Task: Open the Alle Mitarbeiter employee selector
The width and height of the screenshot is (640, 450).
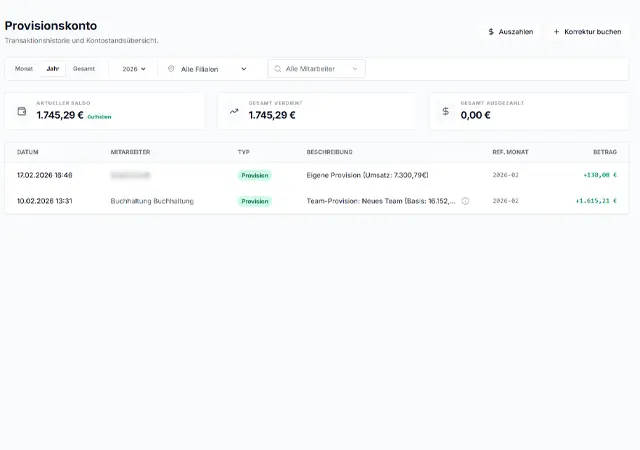Action: coord(316,69)
